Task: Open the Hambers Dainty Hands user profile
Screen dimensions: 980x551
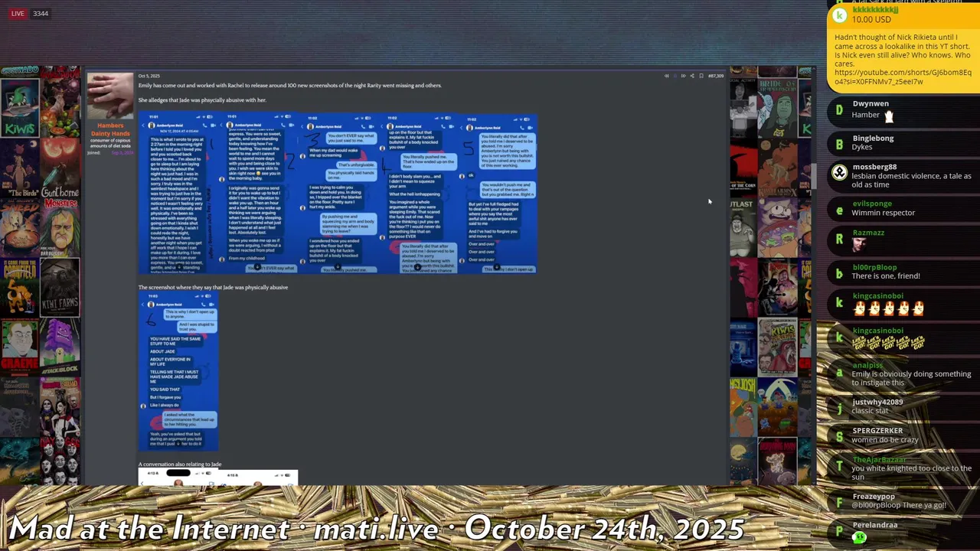Action: point(110,130)
